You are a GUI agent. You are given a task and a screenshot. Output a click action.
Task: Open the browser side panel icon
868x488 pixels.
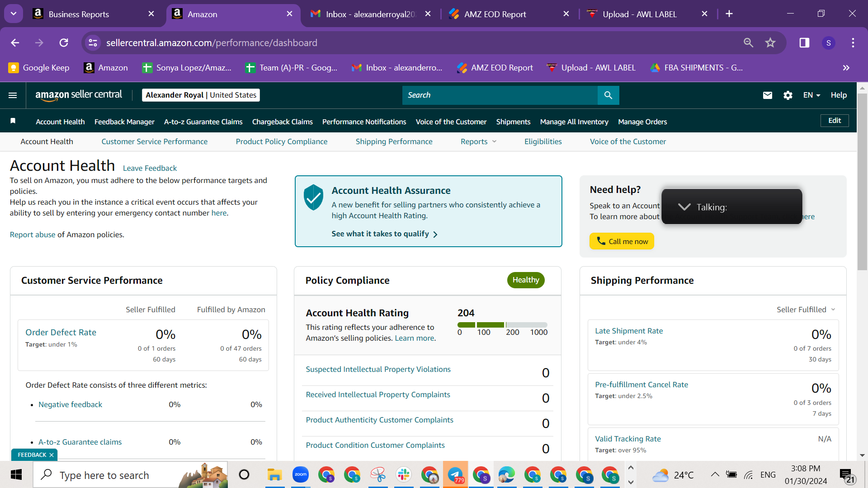click(804, 43)
